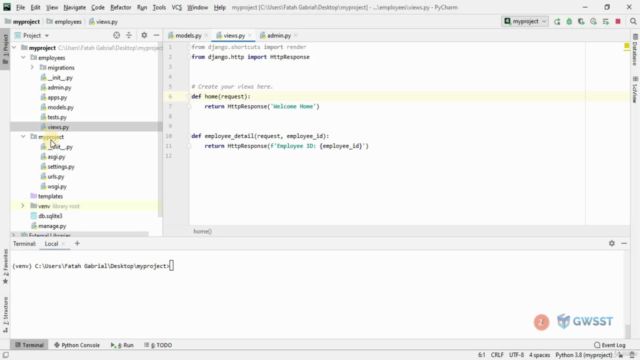Open the SciView side tool window

click(x=635, y=90)
